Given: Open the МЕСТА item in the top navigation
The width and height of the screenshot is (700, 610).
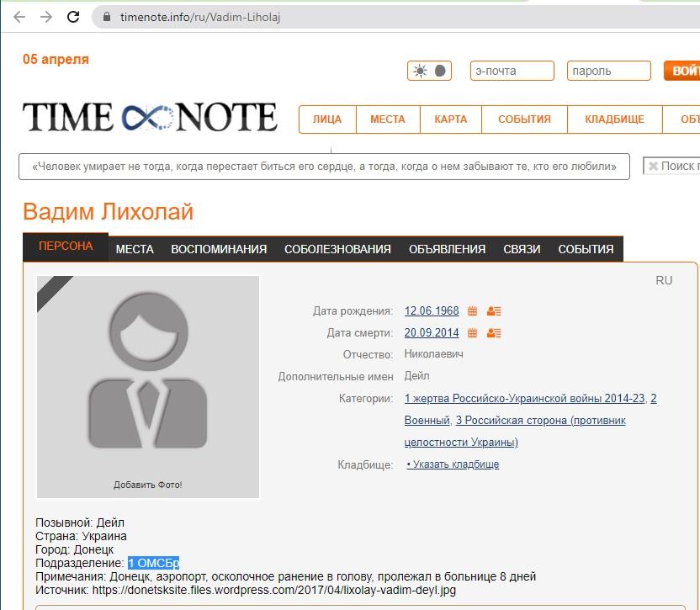Looking at the screenshot, I should (x=388, y=119).
